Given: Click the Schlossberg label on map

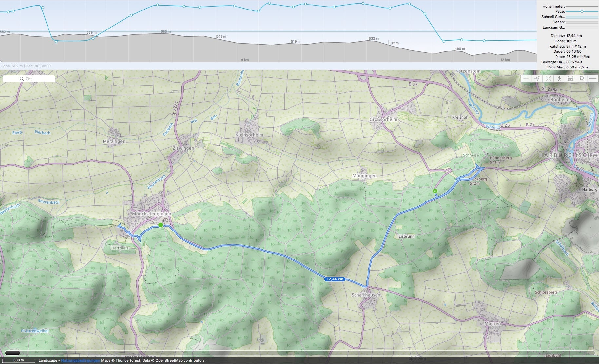Looking at the screenshot, I should click(x=546, y=292).
